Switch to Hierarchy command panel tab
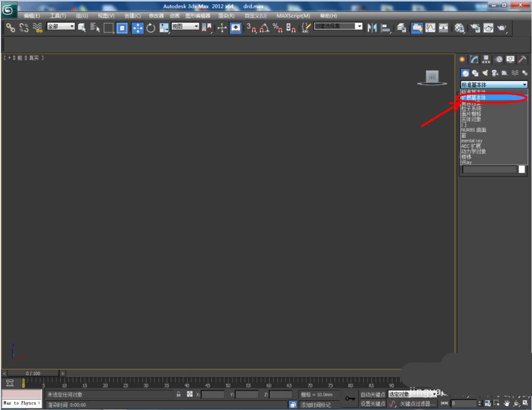Viewport: 532px width, 410px height. click(x=486, y=60)
